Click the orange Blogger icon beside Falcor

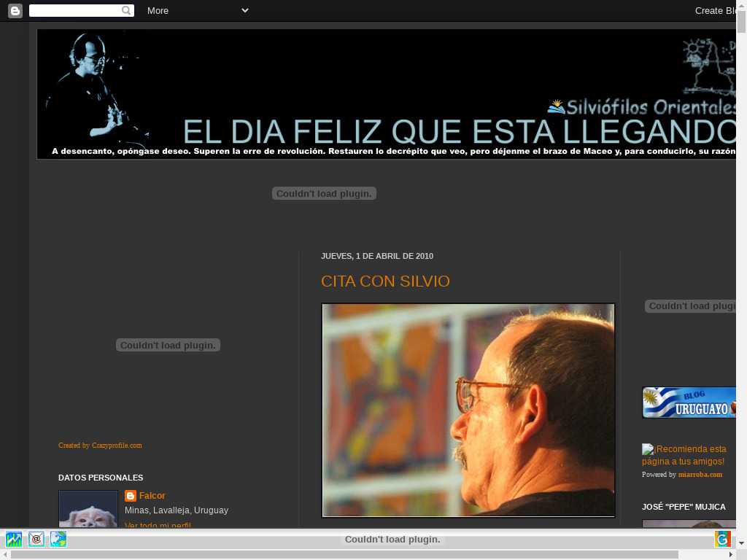point(131,496)
